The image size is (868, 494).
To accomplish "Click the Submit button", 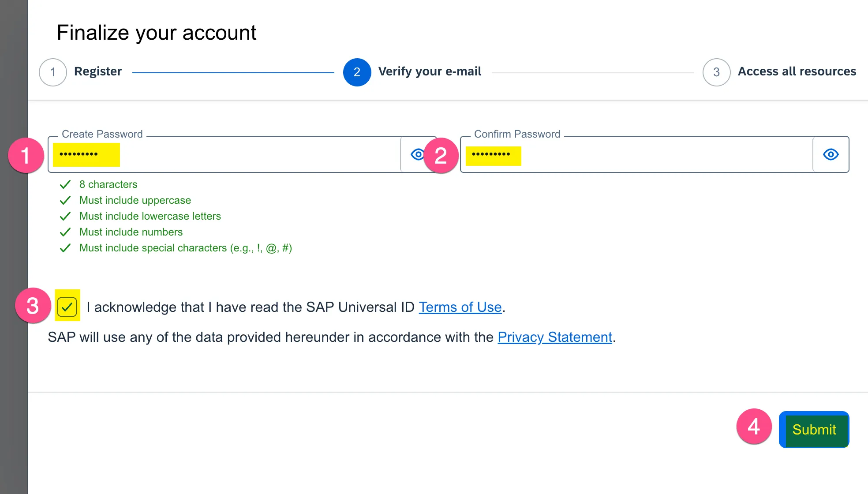I will click(x=814, y=429).
